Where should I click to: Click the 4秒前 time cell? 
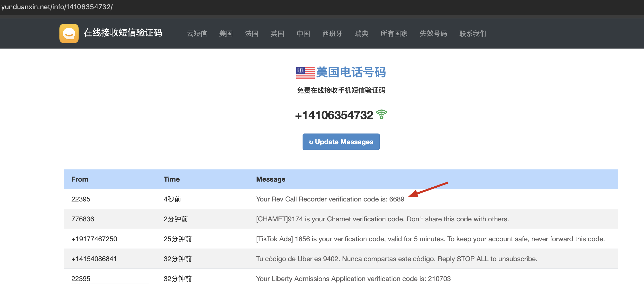click(x=172, y=199)
